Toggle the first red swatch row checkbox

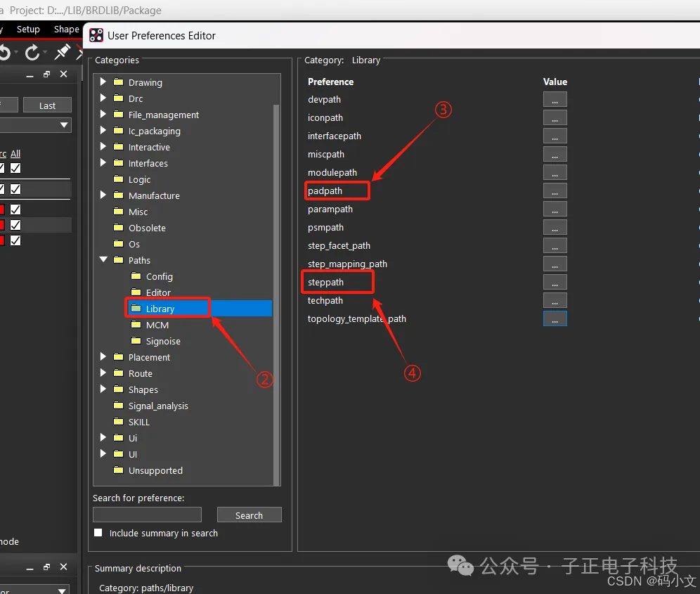coord(15,209)
